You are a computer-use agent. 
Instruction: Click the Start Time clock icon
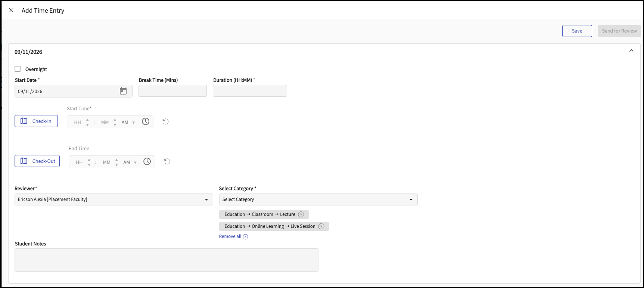pyautogui.click(x=146, y=121)
